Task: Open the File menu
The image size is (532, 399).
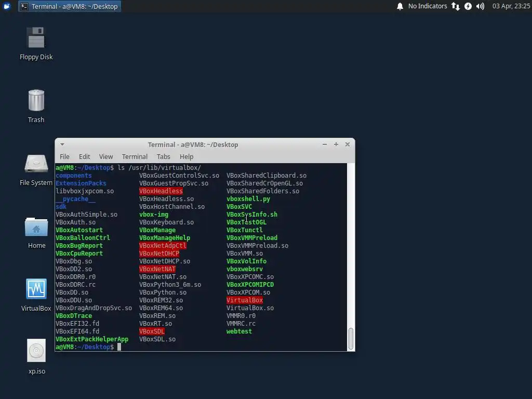Action: click(x=64, y=157)
